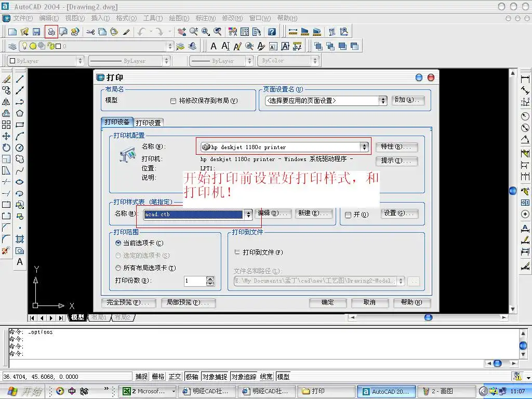Toggle 捕捉 snap in status bar
Image resolution: width=532 pixels, height=399 pixels.
[x=141, y=377]
